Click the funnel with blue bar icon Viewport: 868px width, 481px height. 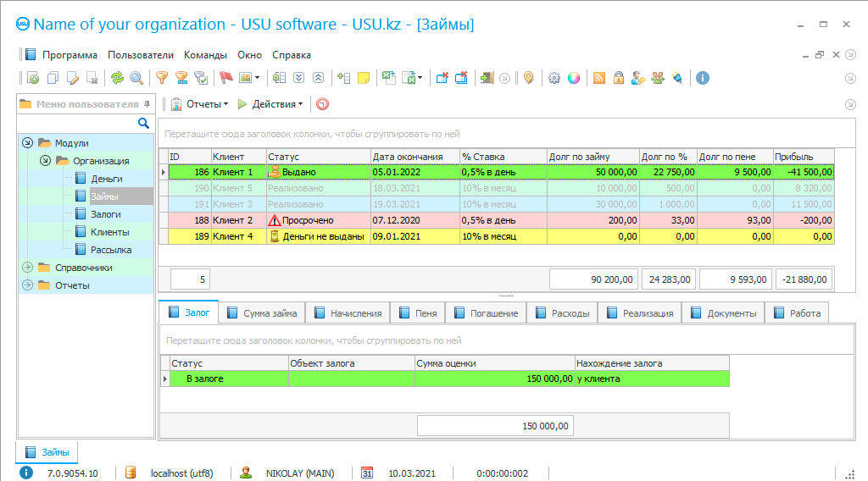181,78
